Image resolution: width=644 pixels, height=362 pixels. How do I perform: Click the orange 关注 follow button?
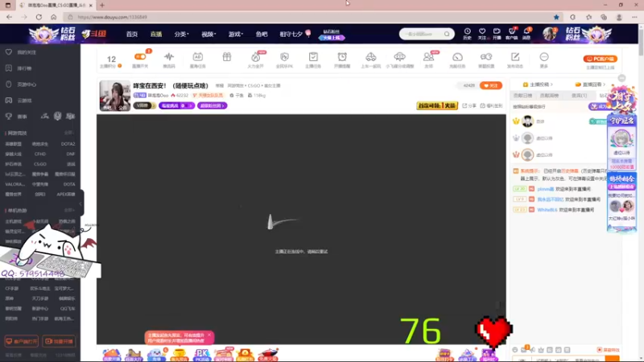491,85
